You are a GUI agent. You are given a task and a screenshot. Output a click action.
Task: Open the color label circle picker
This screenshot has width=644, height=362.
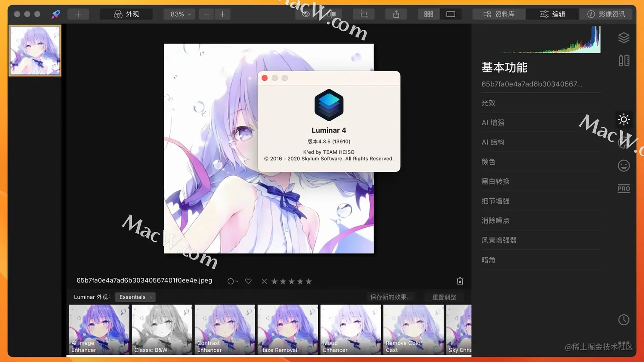232,281
